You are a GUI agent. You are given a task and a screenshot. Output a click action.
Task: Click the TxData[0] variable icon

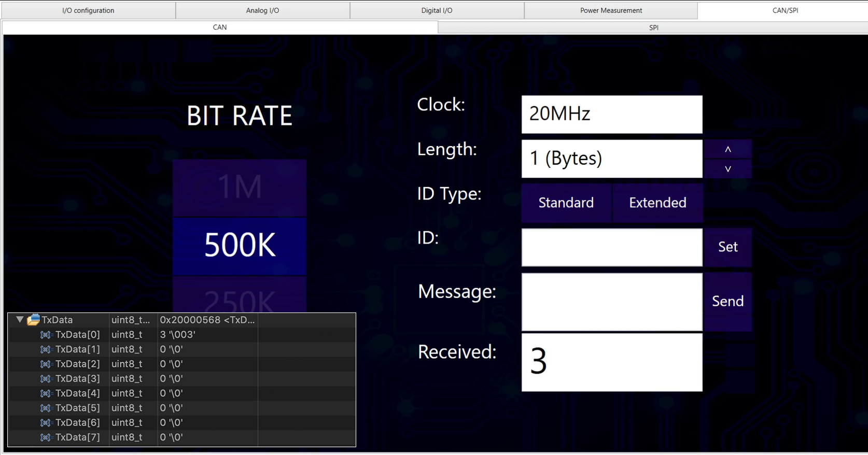[x=46, y=335]
